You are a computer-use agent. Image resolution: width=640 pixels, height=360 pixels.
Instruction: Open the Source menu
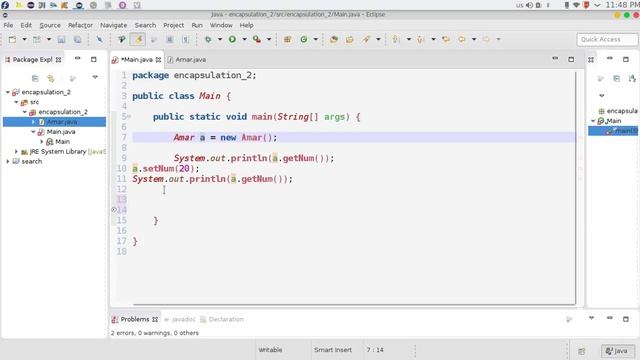click(x=50, y=25)
